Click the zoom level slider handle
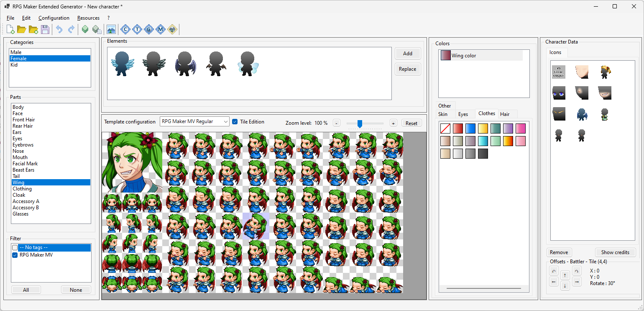Viewport: 644px width, 311px height. click(x=360, y=123)
